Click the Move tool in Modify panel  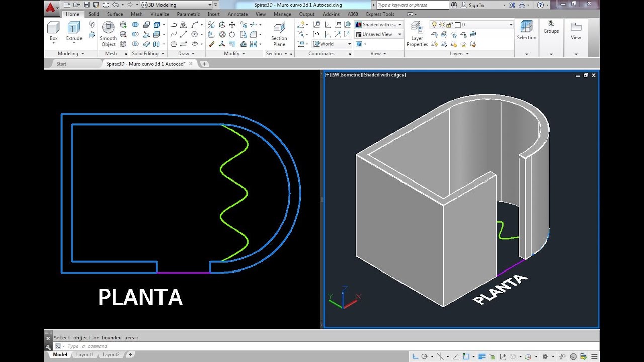[232, 25]
